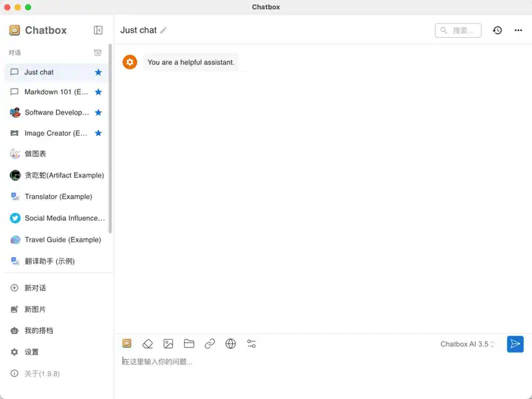
Task: Open the Chatbox AI 3.5 model selector
Action: 468,344
